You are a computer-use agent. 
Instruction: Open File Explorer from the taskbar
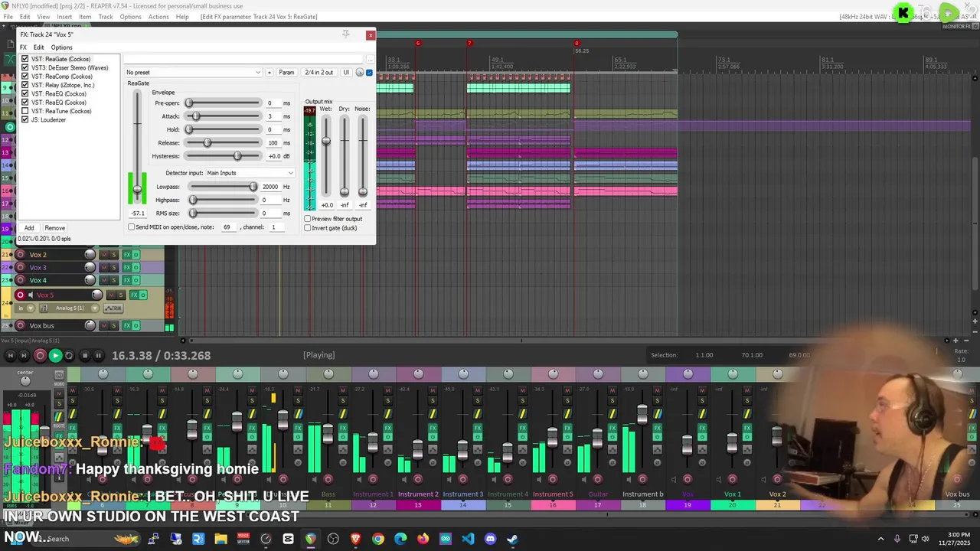coord(220,539)
